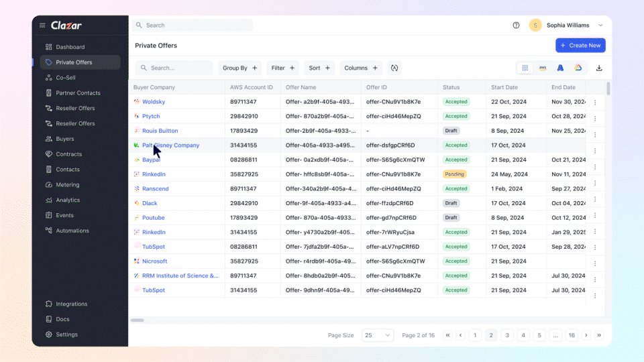Filter by the Azure marketplace icon
Viewport: 644px width, 362px height.
click(560, 68)
